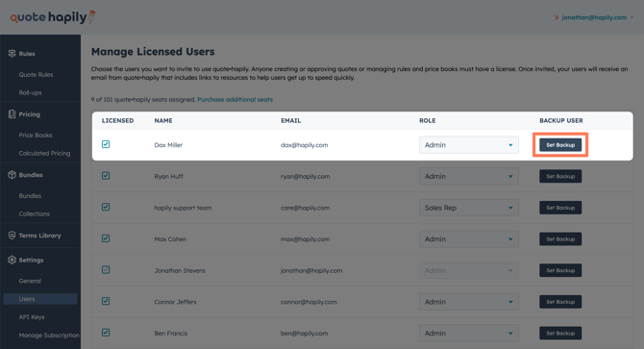Click the Settings gear icon in sidebar

(x=12, y=260)
